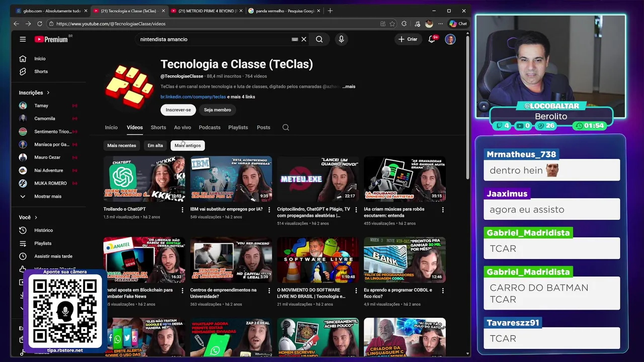Screen dimensions: 644x362
Task: Select the Em alta filter chip
Action: pos(155,145)
